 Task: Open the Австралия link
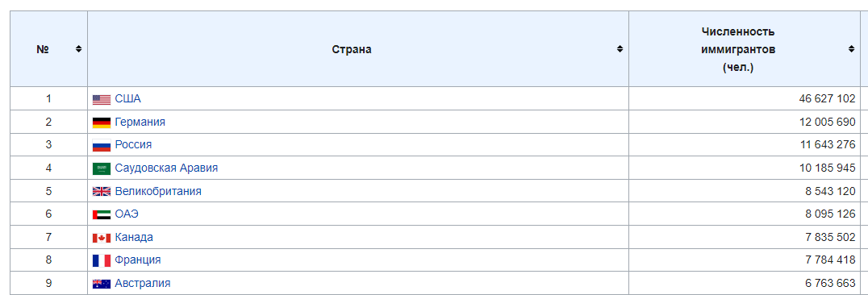[143, 284]
